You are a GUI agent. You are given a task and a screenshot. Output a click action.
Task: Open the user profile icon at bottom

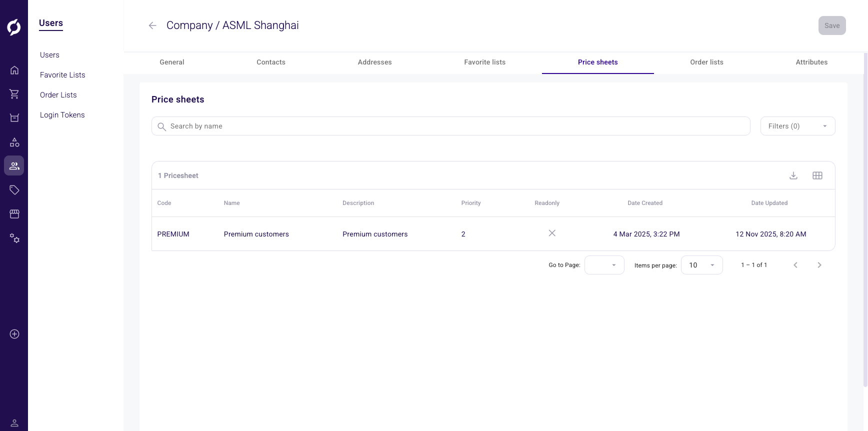point(14,423)
